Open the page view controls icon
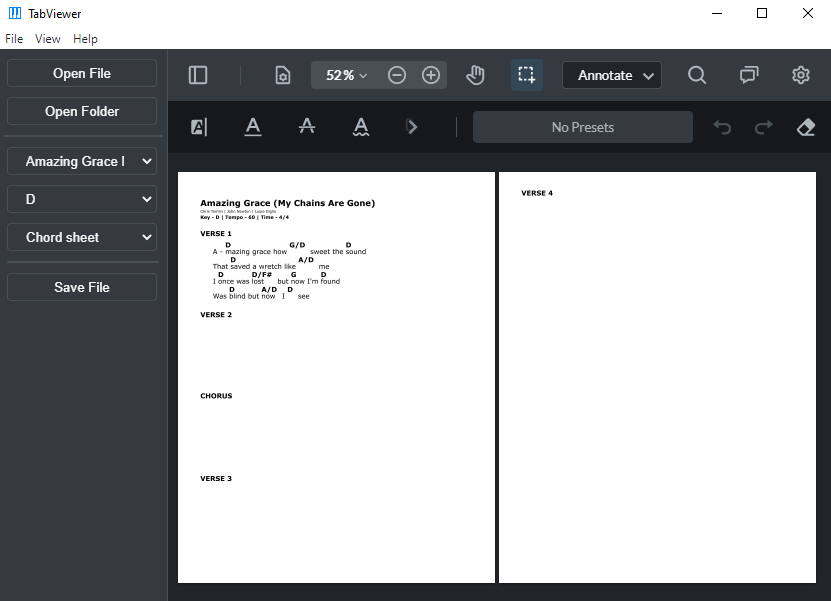The width and height of the screenshot is (831, 601). point(282,75)
